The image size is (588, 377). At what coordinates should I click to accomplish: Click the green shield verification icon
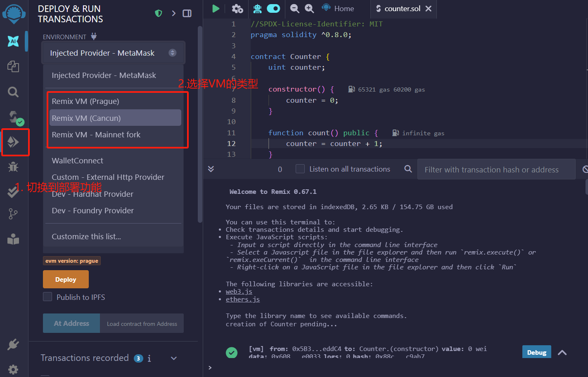click(x=158, y=13)
